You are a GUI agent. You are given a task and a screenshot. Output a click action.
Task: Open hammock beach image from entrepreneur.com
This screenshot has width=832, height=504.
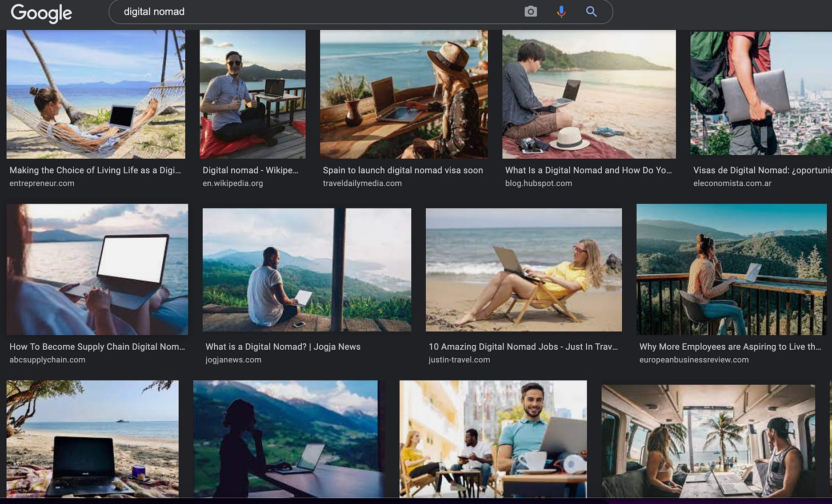coord(96,94)
